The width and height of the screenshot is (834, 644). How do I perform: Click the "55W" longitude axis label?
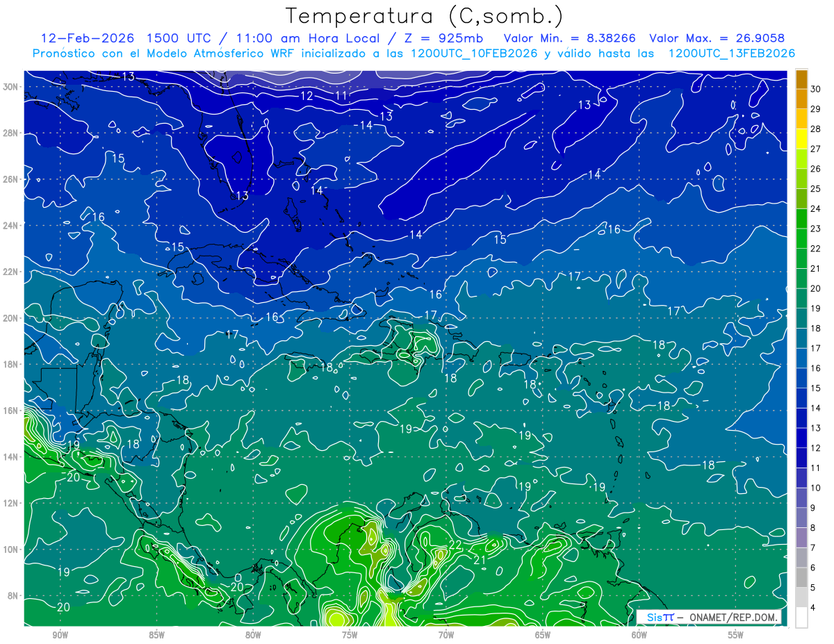(736, 635)
